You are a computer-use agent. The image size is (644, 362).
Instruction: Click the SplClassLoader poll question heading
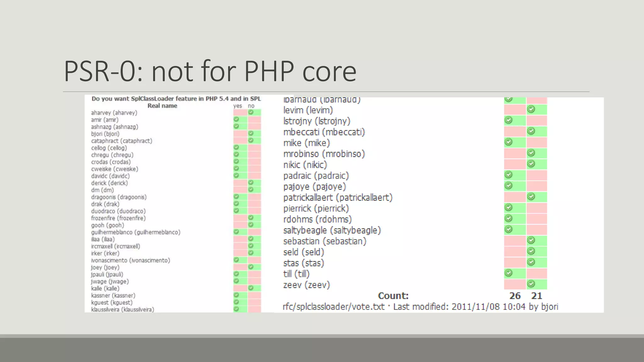pyautogui.click(x=176, y=99)
